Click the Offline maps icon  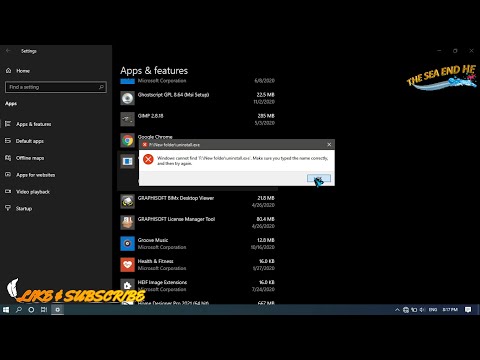(x=8, y=158)
